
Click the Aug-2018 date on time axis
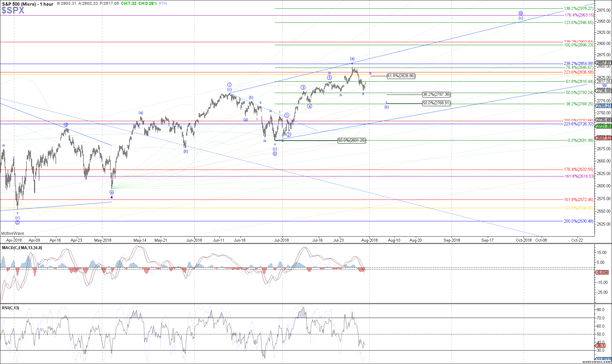click(369, 240)
